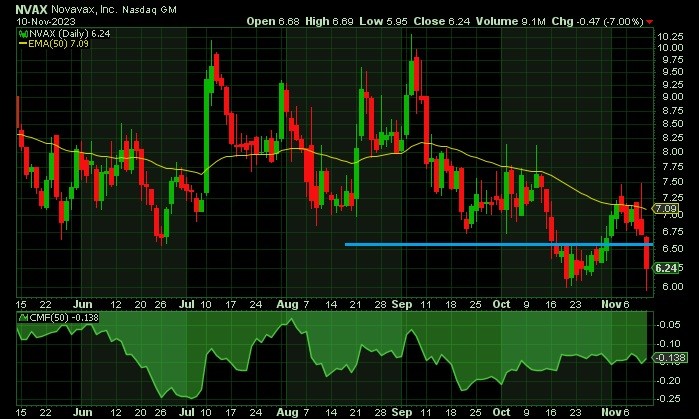Click Oct on the CMF panel date axis
The image size is (699, 419).
(502, 412)
